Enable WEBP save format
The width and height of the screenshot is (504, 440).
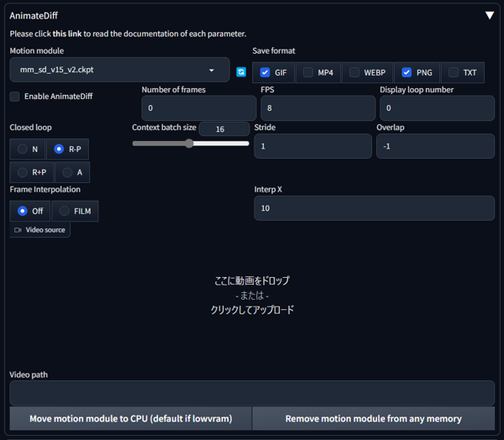click(x=354, y=72)
